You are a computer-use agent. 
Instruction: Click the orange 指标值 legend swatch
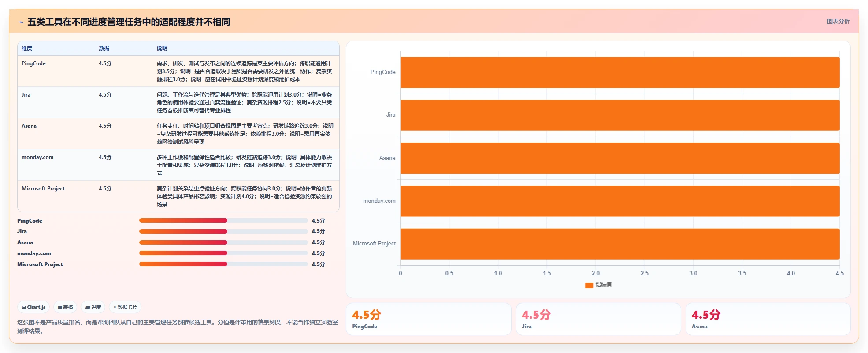[x=589, y=286]
